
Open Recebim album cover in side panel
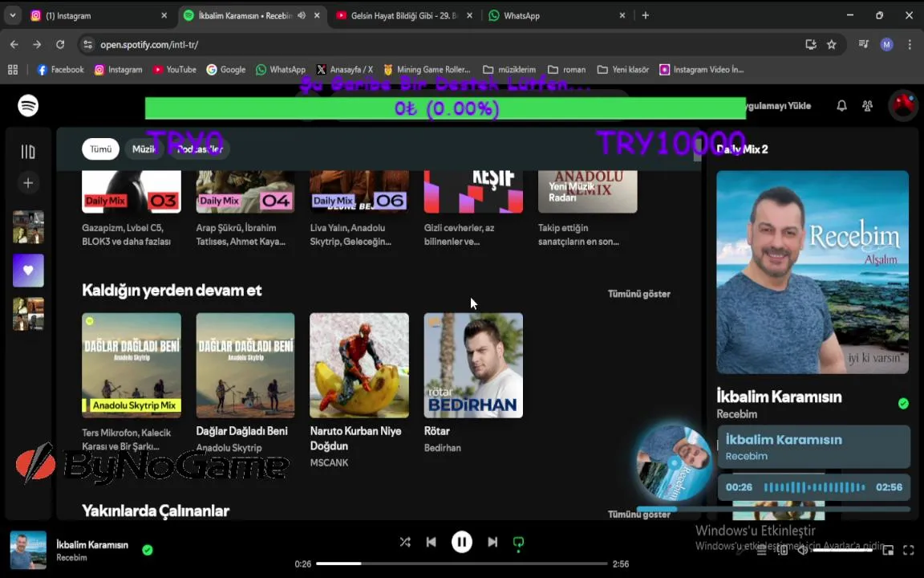pyautogui.click(x=812, y=272)
